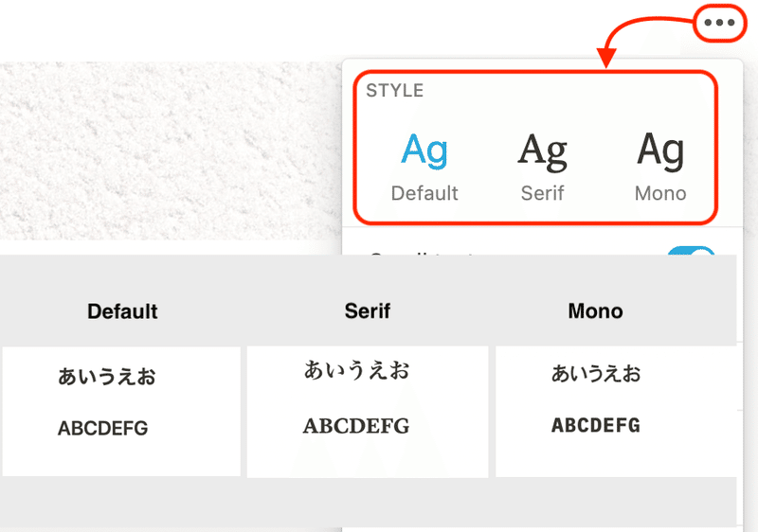
Task: Click the STYLE section heading
Action: pyautogui.click(x=394, y=90)
